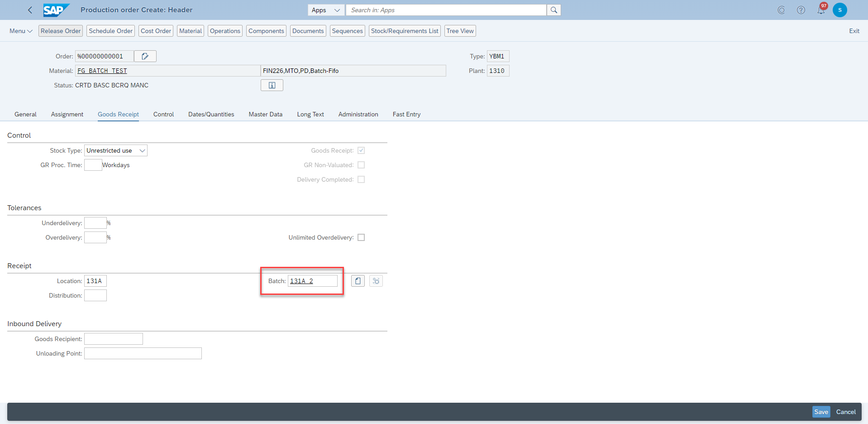Click the Search in Apps field
Image resolution: width=868 pixels, height=424 pixels.
click(446, 10)
